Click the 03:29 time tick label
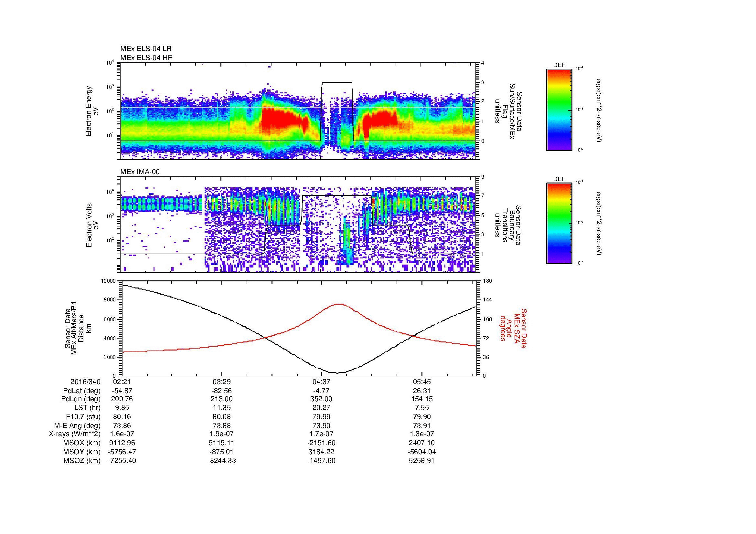The height and width of the screenshot is (534, 756). tap(222, 382)
